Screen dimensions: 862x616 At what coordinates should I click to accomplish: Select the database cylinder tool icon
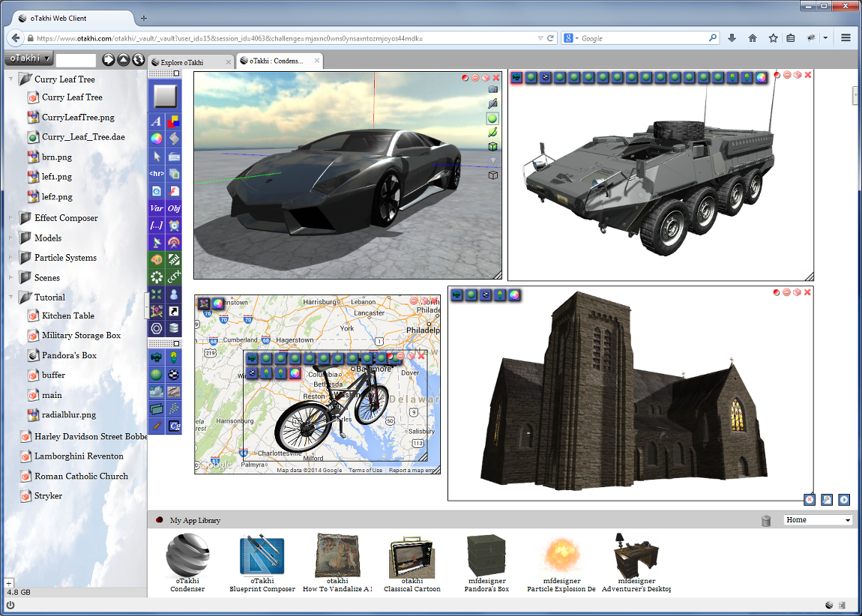174,328
